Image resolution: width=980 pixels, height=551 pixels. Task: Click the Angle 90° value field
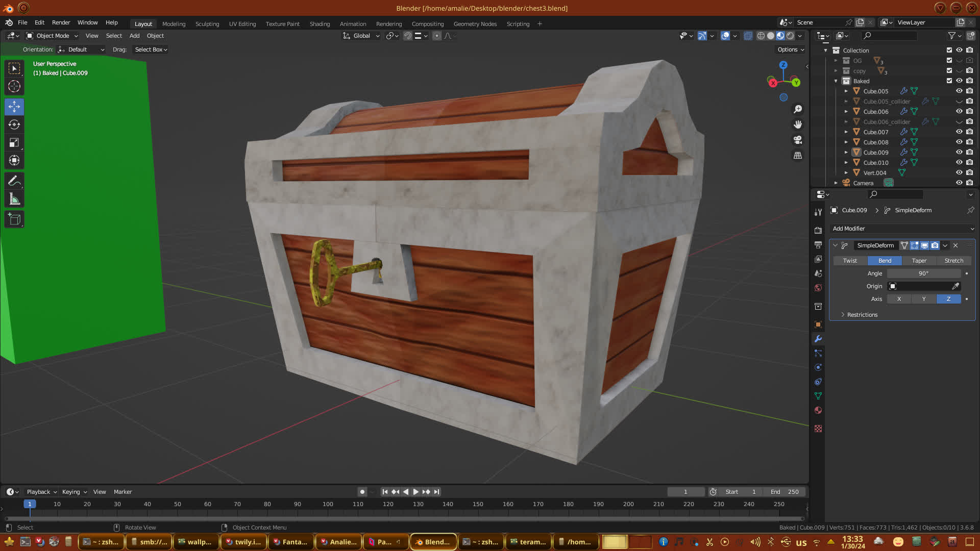(923, 273)
